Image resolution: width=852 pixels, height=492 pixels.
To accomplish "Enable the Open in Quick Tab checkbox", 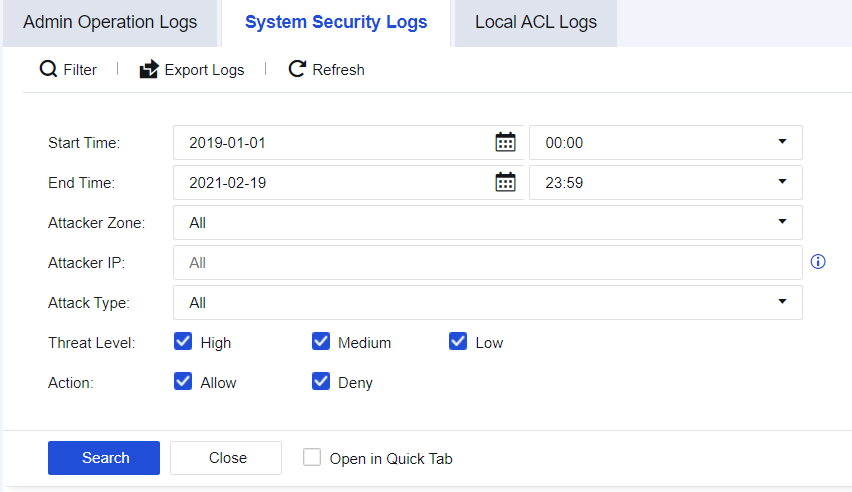I will (312, 458).
